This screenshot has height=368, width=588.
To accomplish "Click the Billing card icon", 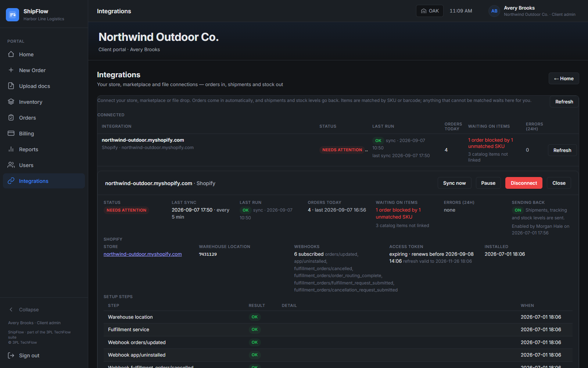I will pos(11,133).
